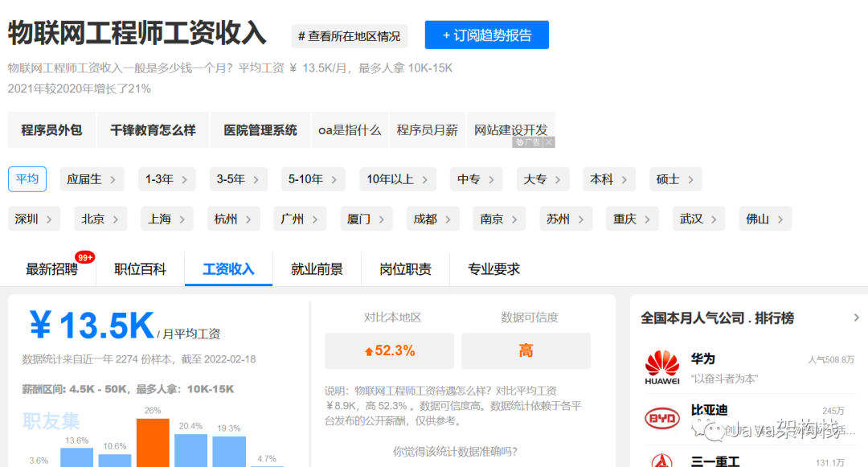The image size is (868, 467).
Task: Click the 19.3% salary bar
Action: click(229, 452)
